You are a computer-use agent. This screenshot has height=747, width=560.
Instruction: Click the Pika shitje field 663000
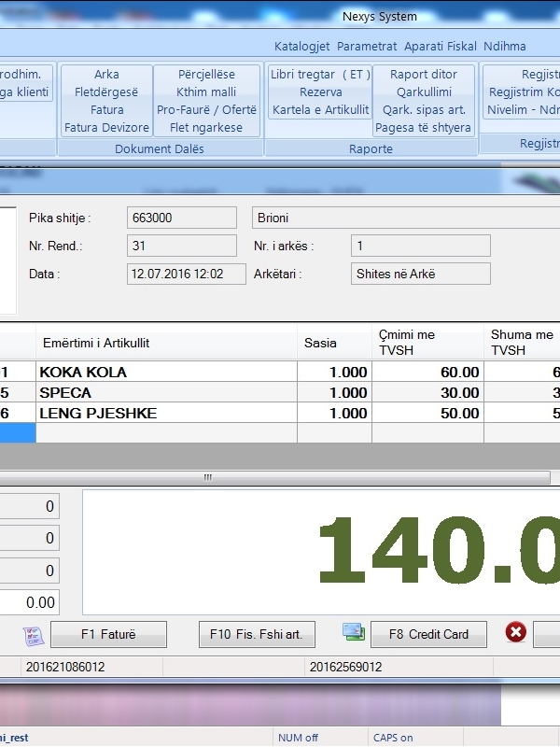click(x=182, y=218)
